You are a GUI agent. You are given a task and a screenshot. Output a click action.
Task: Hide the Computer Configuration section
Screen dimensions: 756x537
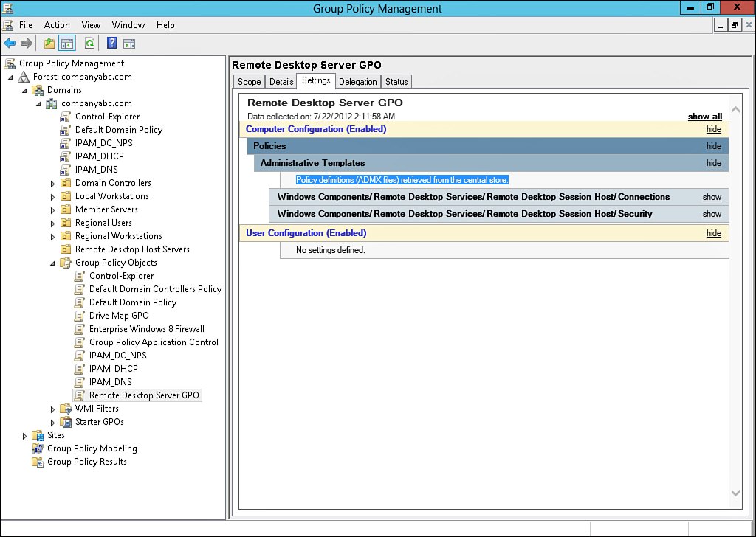coord(713,129)
